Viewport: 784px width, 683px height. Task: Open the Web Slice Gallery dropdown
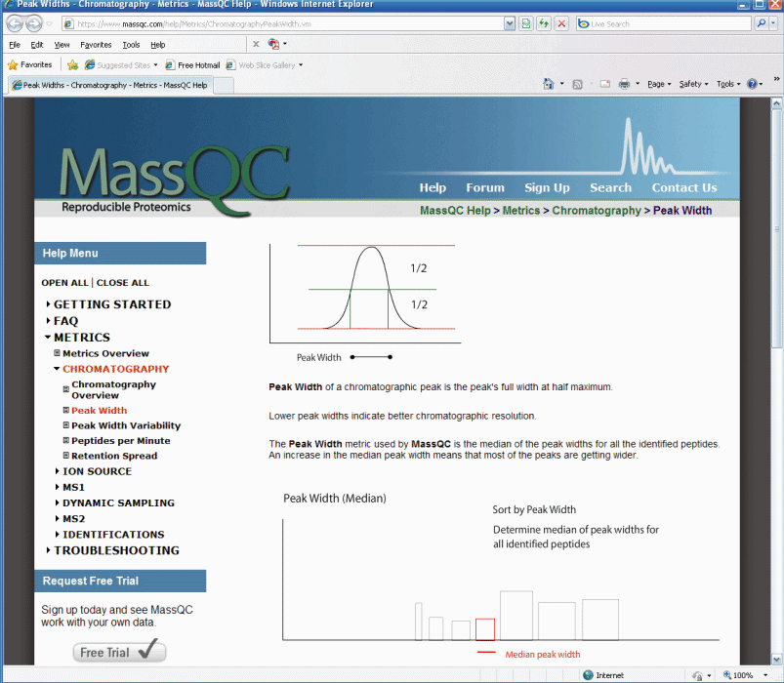click(301, 65)
